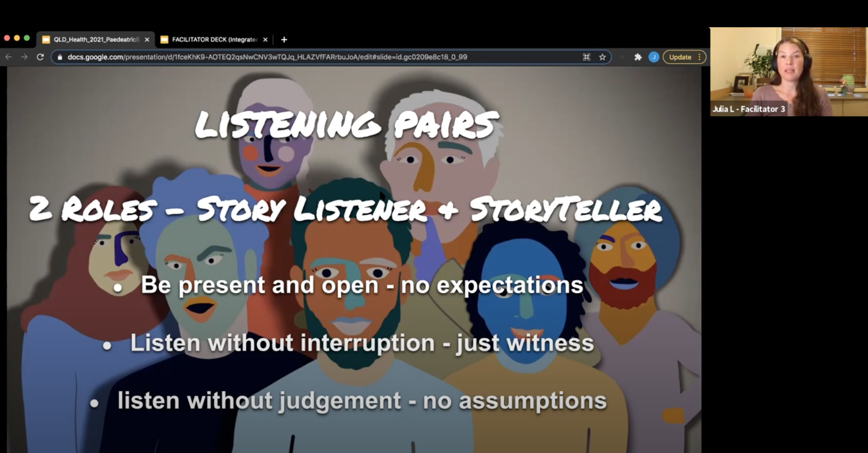Open the blue J profile avatar
This screenshot has height=453, width=868.
[x=653, y=57]
